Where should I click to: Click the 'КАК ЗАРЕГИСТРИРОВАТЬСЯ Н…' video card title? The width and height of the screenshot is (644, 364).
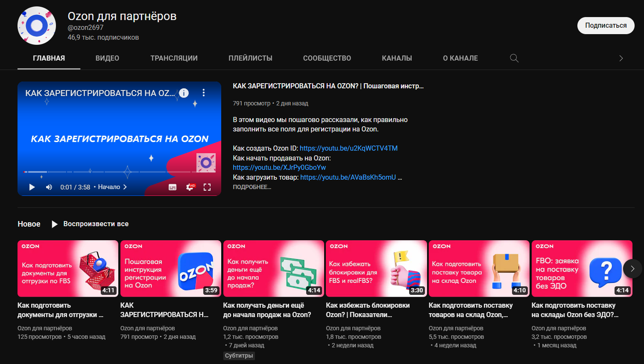164,310
